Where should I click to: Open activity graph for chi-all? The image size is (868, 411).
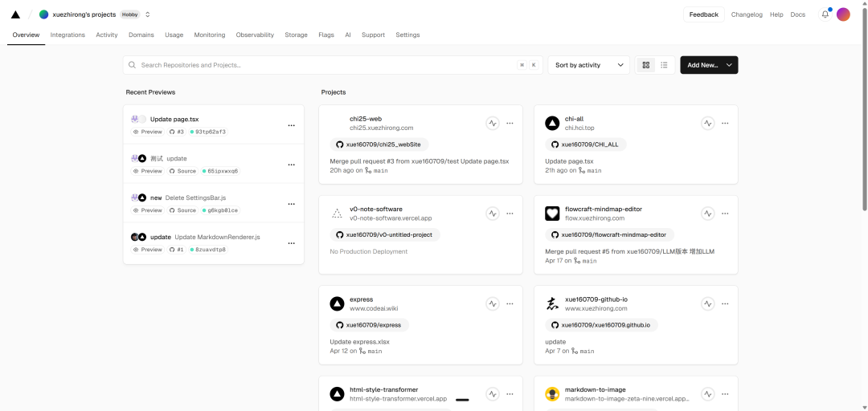click(x=708, y=123)
